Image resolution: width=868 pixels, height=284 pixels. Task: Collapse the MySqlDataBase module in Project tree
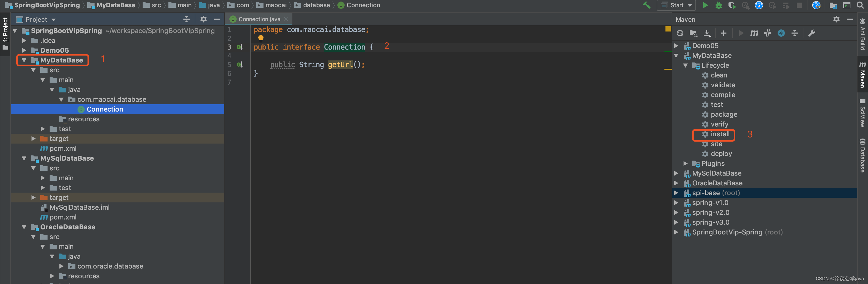tap(24, 158)
